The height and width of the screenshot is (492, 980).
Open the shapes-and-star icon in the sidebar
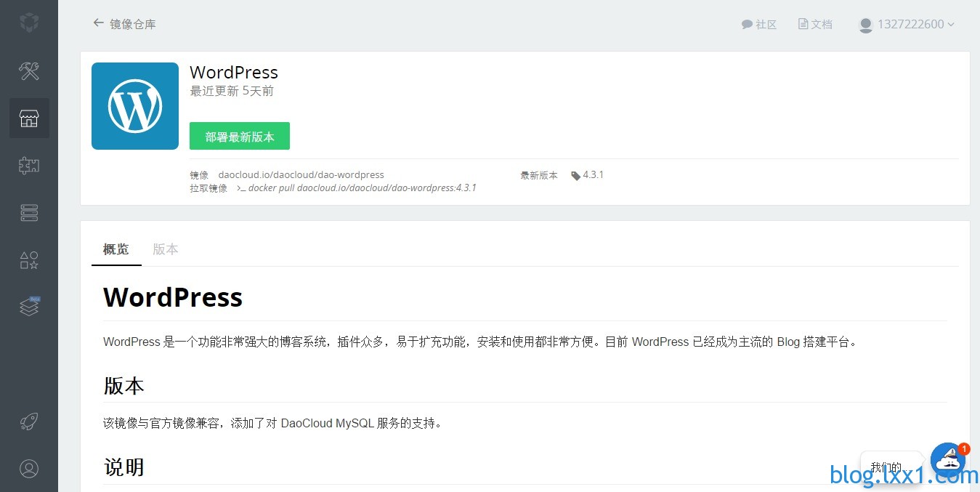point(29,259)
